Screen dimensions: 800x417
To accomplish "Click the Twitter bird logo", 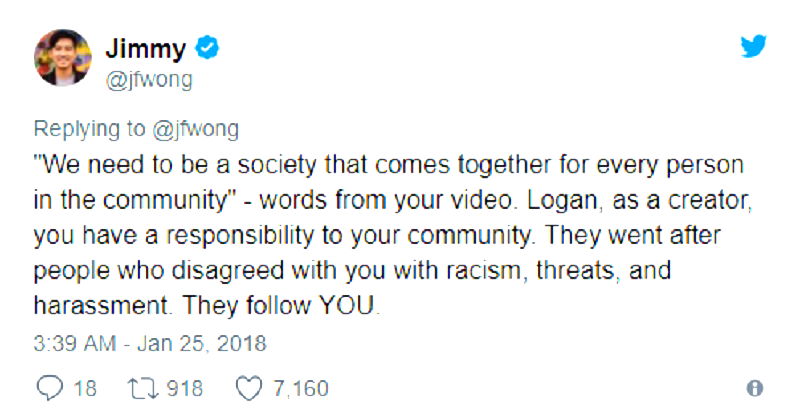I will coord(753,46).
